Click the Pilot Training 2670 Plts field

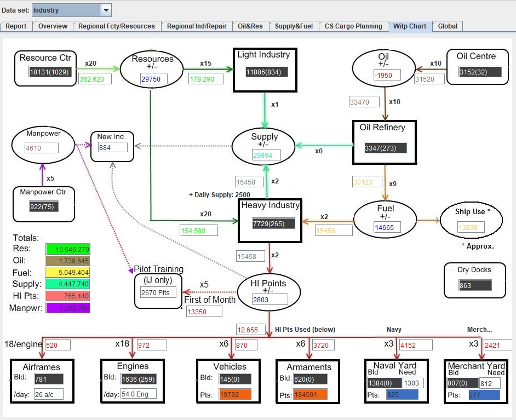click(158, 292)
